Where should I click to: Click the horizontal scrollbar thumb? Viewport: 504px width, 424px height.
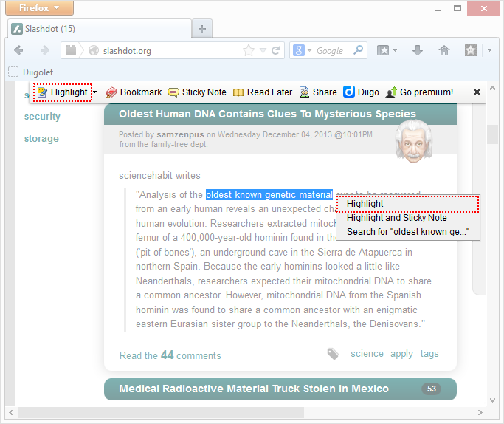(161, 412)
